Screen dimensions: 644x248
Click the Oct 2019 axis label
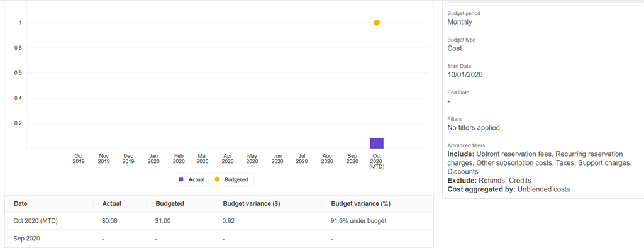tap(79, 159)
